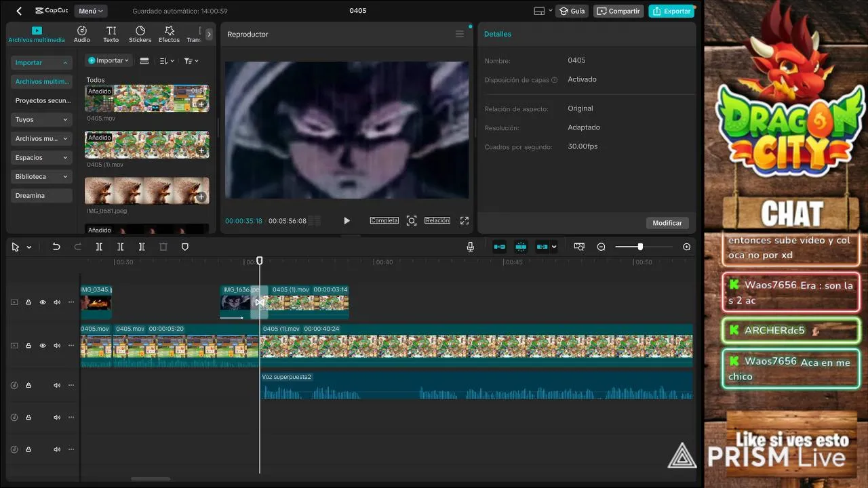This screenshot has height=488, width=868.
Task: Open more options for the top overlay track
Action: pos(71,302)
